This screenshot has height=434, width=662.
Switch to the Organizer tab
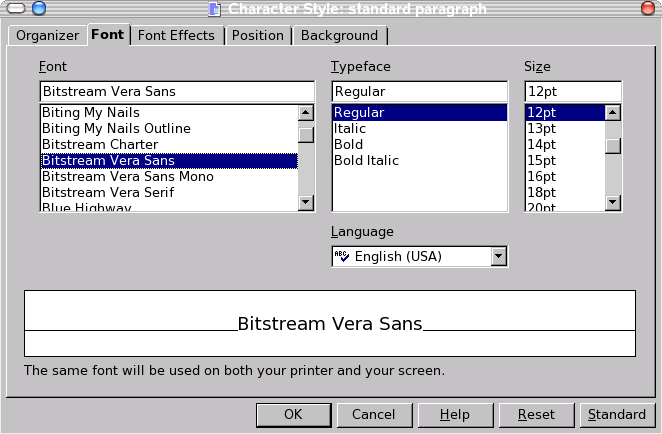coord(47,36)
